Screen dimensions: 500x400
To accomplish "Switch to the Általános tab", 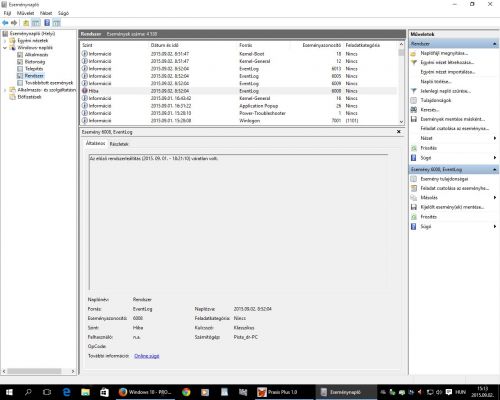I will pyautogui.click(x=95, y=143).
